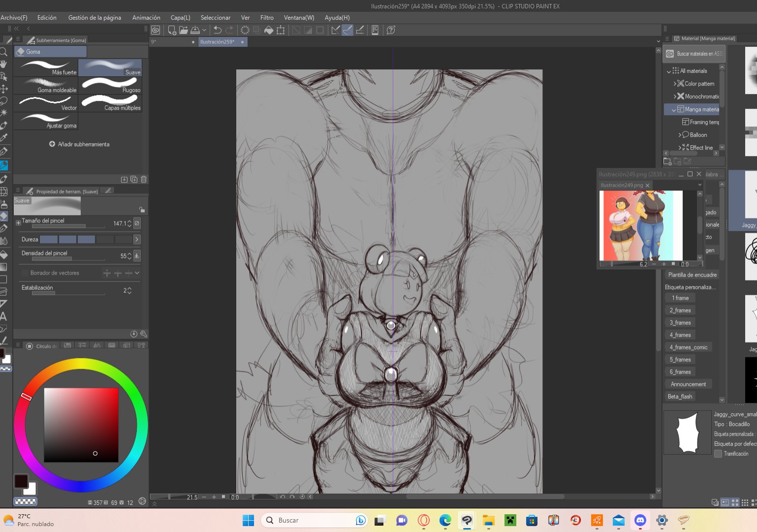The image size is (757, 532).
Task: Toggle lock beside the Suave preview
Action: [x=142, y=209]
